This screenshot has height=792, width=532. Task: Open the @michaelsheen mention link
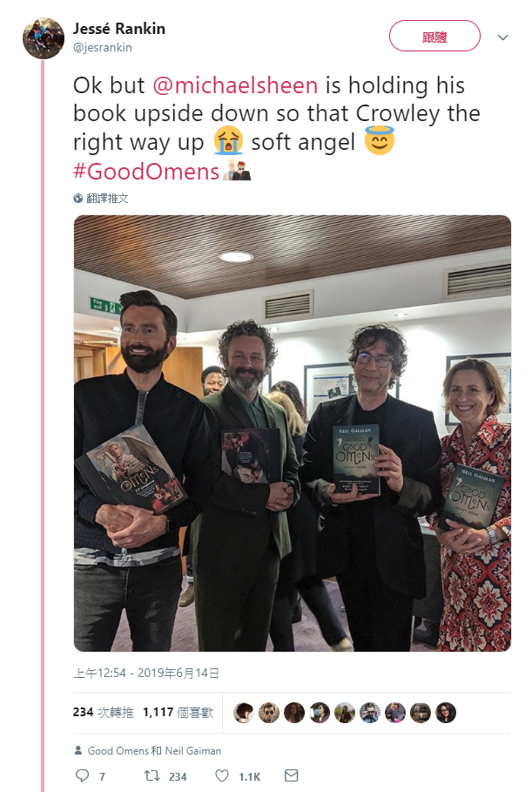point(235,85)
